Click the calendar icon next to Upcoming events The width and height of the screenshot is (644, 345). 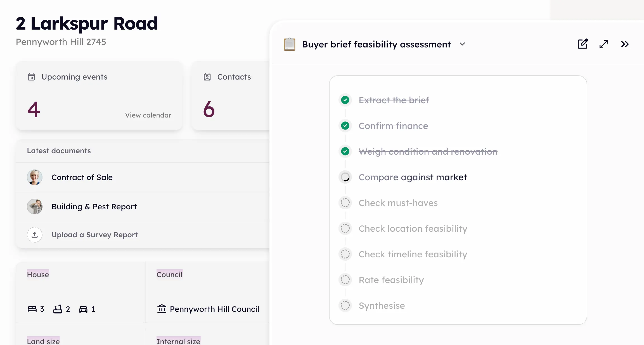pyautogui.click(x=31, y=77)
